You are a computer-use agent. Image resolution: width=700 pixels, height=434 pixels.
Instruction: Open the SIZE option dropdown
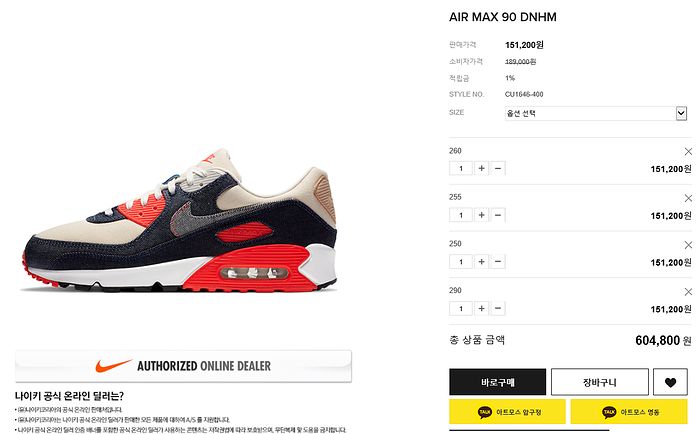596,113
